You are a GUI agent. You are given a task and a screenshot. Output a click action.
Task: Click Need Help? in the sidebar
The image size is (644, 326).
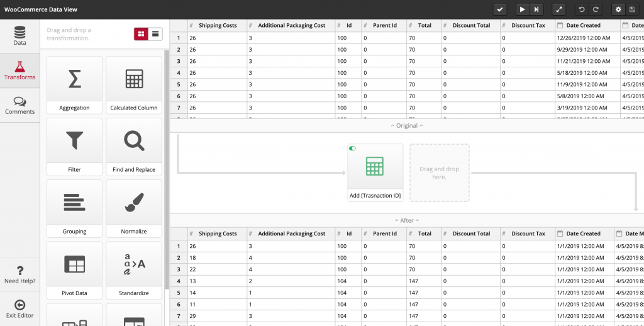(19, 274)
